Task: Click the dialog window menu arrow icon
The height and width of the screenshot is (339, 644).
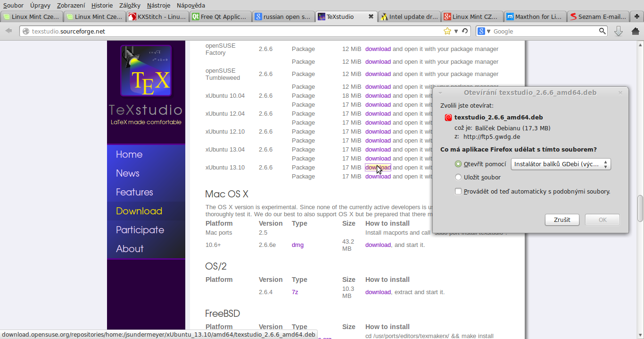Action: pyautogui.click(x=440, y=93)
